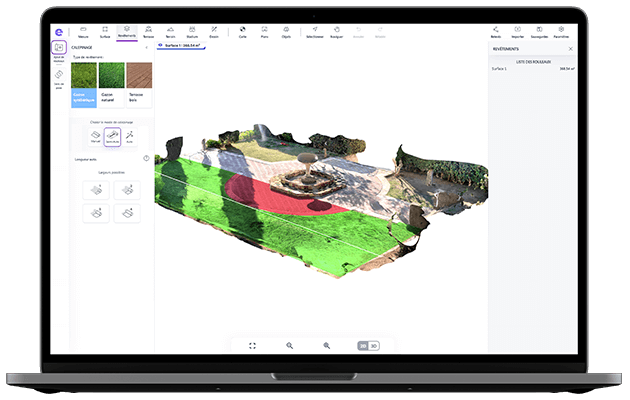Select the Terrasse tool in toolbar
This screenshot has height=400, width=630.
[x=149, y=32]
